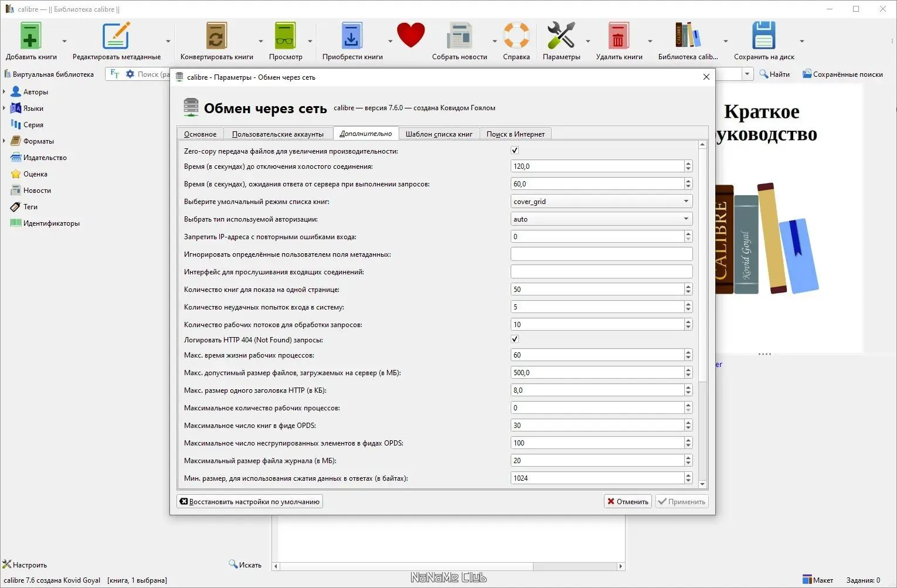Image resolution: width=897 pixels, height=588 pixels.
Task: Click the listening interface input field
Action: coord(602,272)
